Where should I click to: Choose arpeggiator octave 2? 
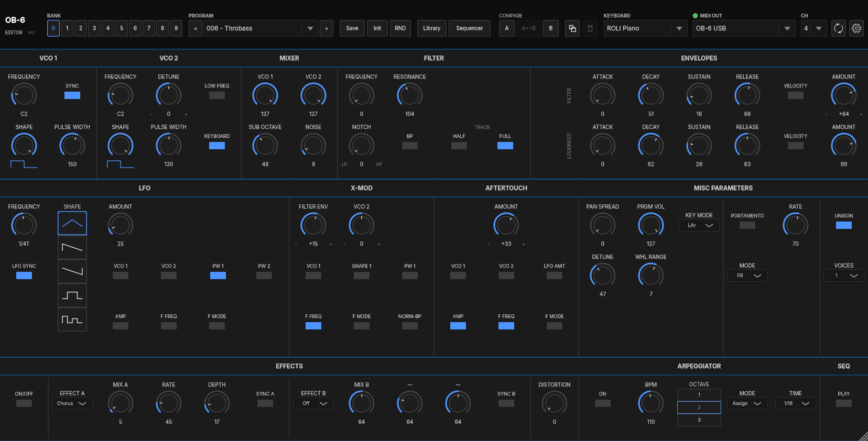[x=699, y=407]
